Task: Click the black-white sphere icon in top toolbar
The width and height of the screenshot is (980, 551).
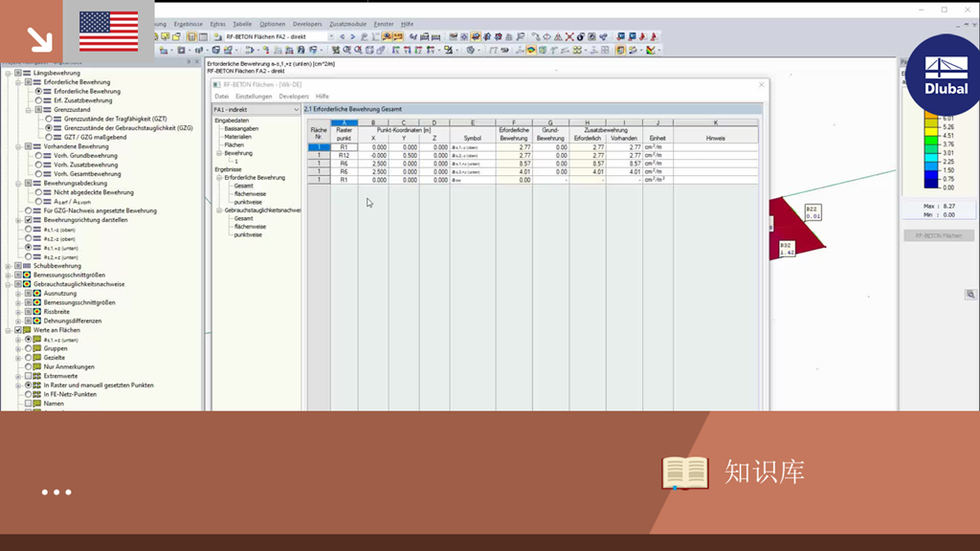Action: (581, 37)
